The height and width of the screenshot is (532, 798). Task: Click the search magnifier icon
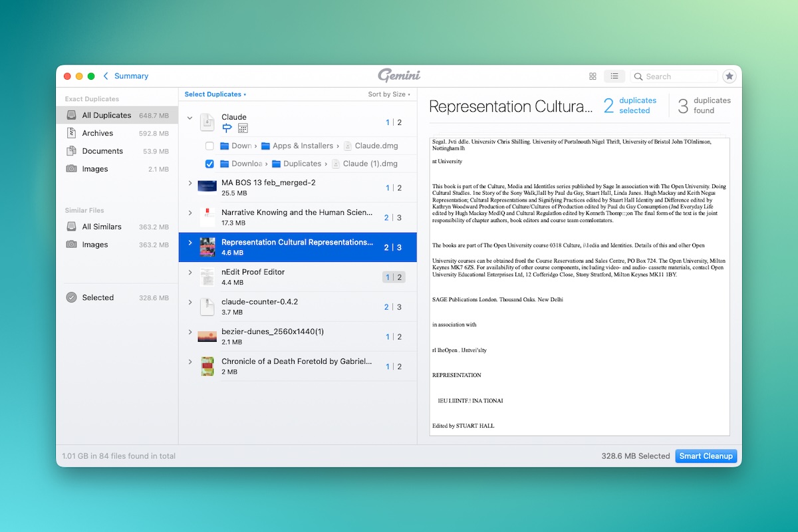click(638, 76)
